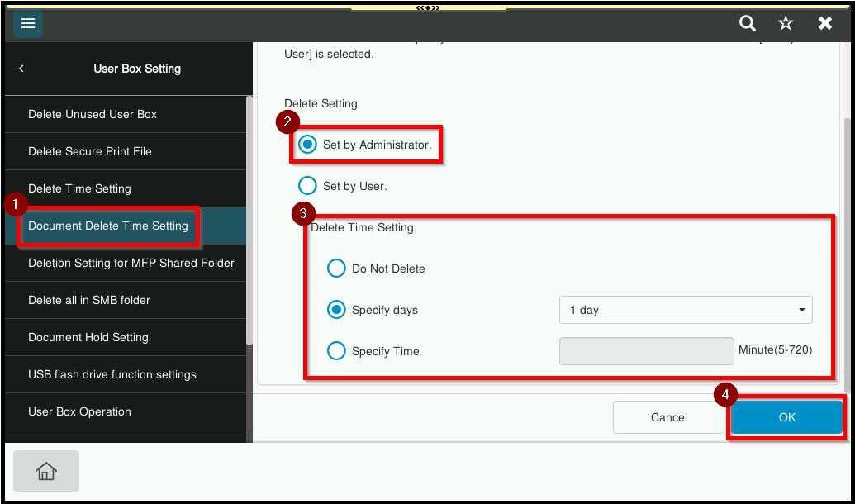The height and width of the screenshot is (504, 855).
Task: Expand the 1 day dropdown
Action: pyautogui.click(x=686, y=310)
